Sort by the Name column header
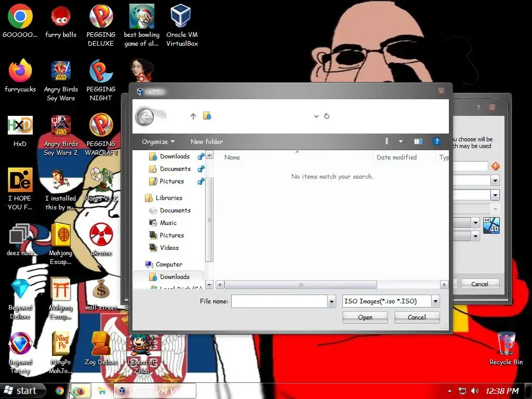 pyautogui.click(x=232, y=157)
